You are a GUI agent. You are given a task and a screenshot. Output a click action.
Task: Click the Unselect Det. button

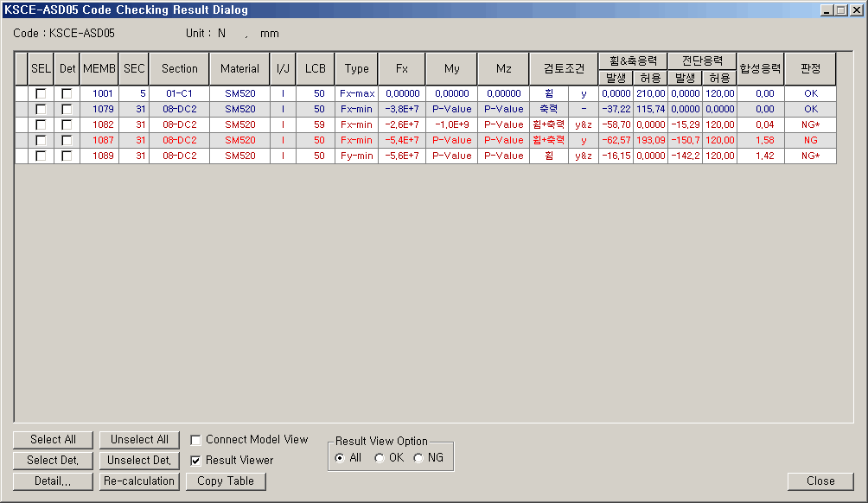click(x=139, y=461)
